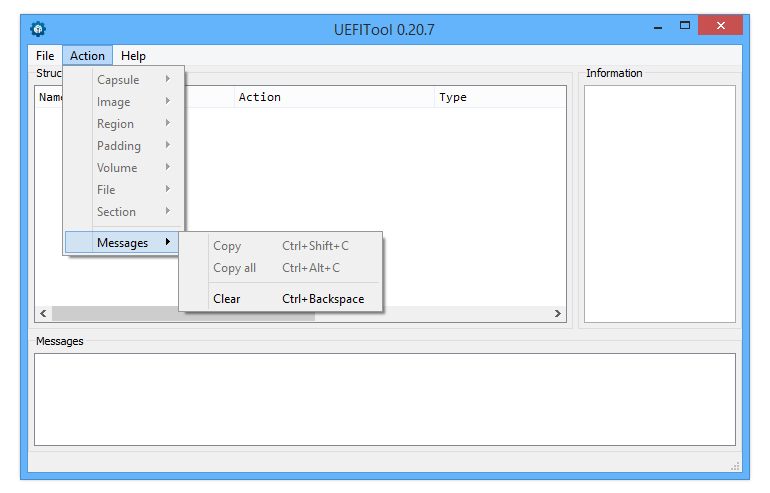Expand the File submenu in Action menu
Viewport: 770px width, 493px height.
point(124,190)
